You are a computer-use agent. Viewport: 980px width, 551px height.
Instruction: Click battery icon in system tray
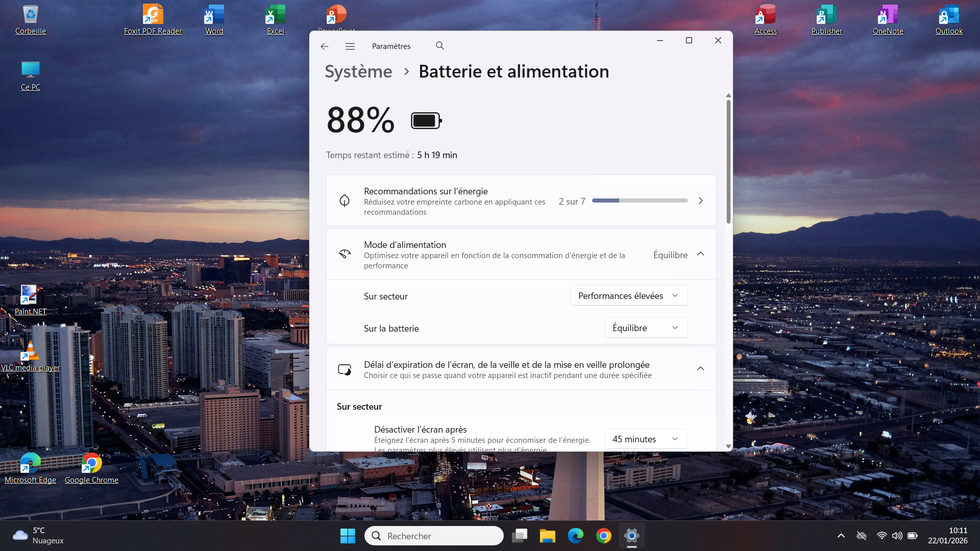pyautogui.click(x=913, y=536)
